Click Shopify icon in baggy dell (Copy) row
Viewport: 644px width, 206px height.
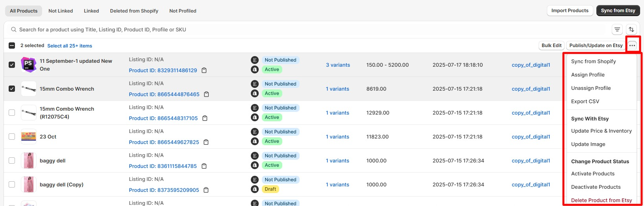click(255, 189)
